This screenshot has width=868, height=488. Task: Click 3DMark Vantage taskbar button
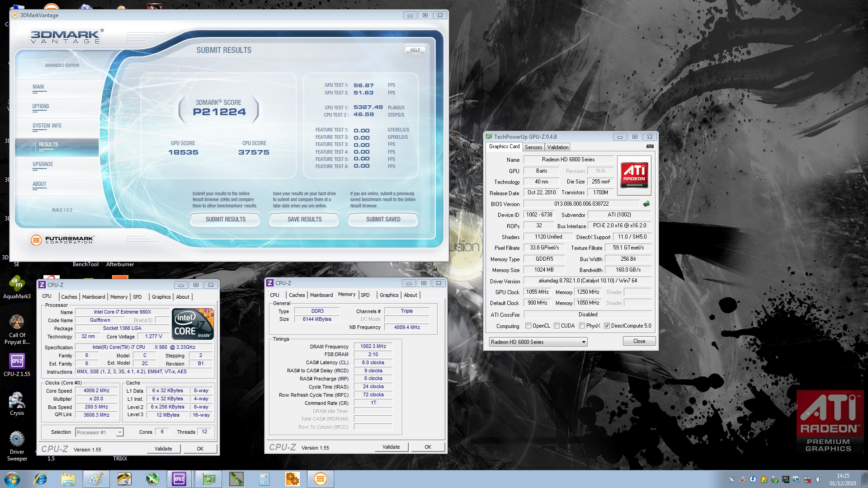[320, 479]
